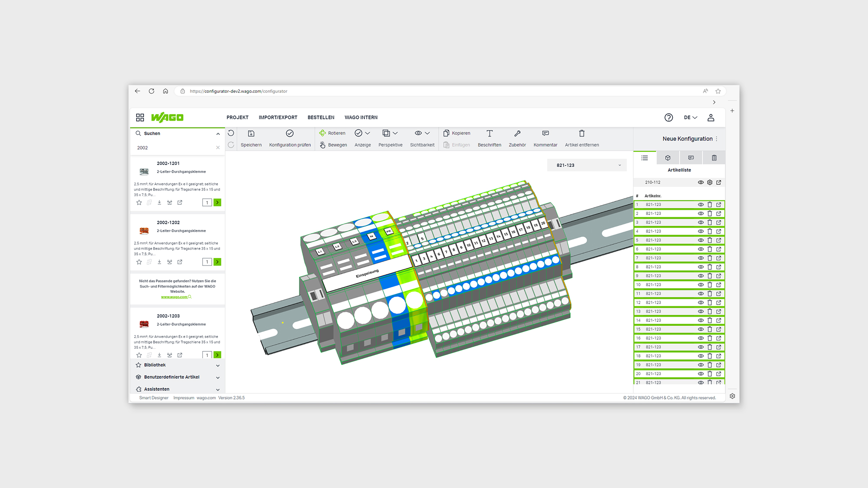868x488 pixels.
Task: Click the Smart Designer footer link
Action: pyautogui.click(x=154, y=398)
